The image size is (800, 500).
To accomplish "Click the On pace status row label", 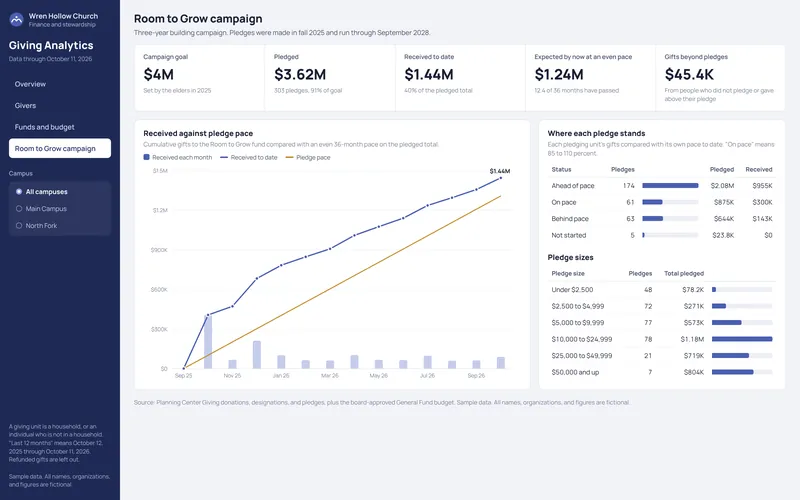I will click(563, 203).
